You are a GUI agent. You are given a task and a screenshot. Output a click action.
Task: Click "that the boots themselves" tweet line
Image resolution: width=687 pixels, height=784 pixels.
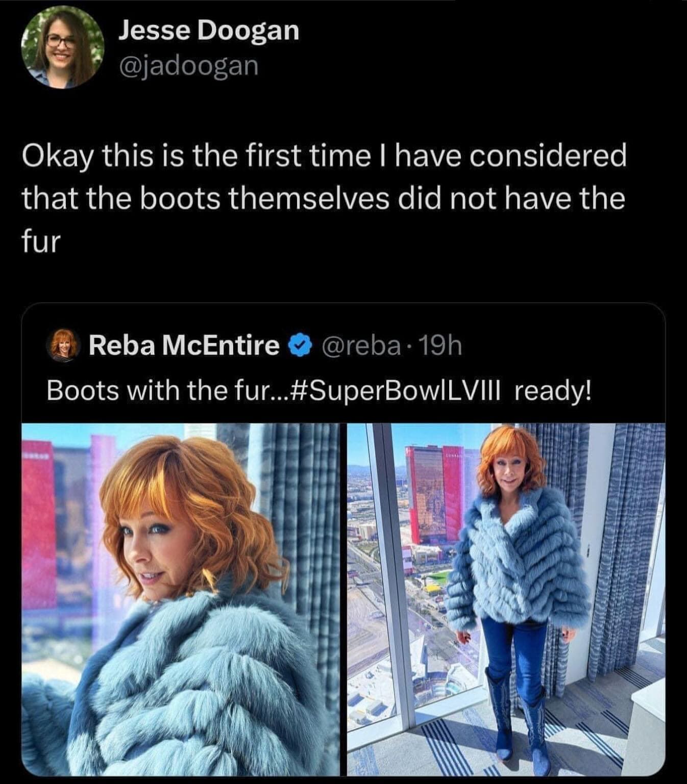[x=204, y=198]
